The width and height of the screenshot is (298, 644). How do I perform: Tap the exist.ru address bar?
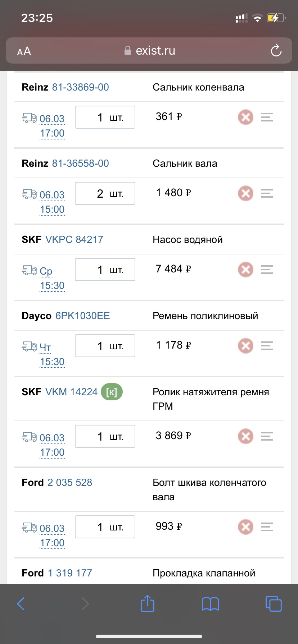point(150,51)
